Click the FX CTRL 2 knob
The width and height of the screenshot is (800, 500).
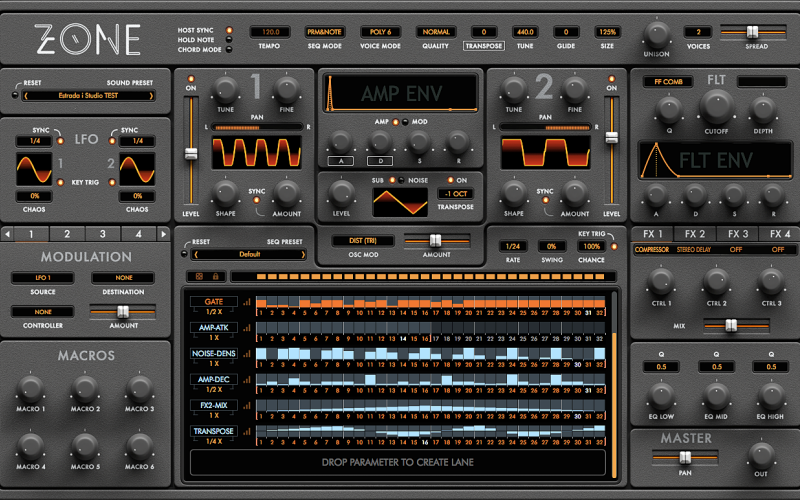[x=716, y=282]
